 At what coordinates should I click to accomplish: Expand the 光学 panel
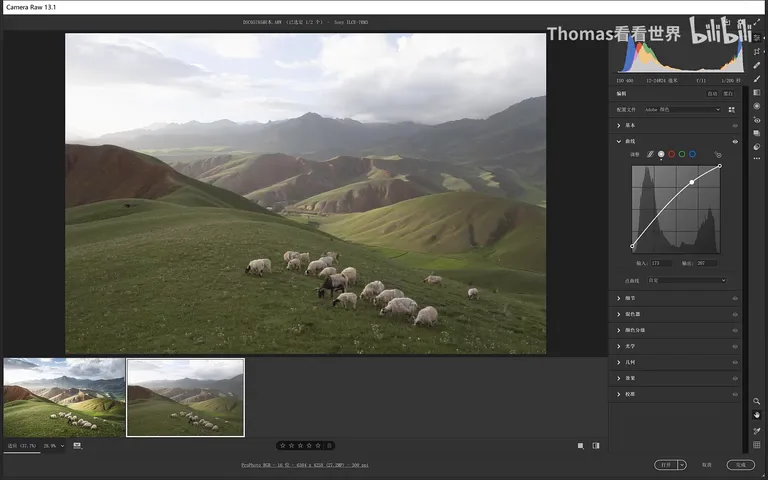(619, 346)
